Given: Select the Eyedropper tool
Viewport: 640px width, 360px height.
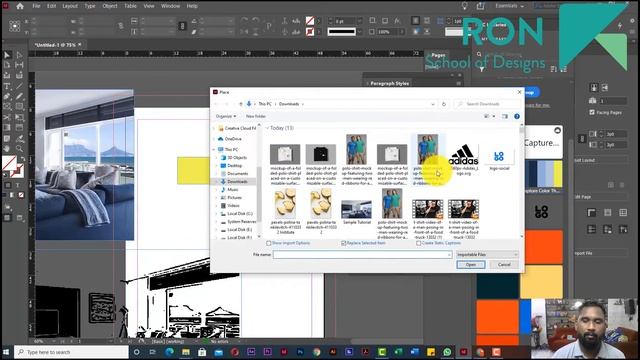Looking at the screenshot, I should pos(19,138).
